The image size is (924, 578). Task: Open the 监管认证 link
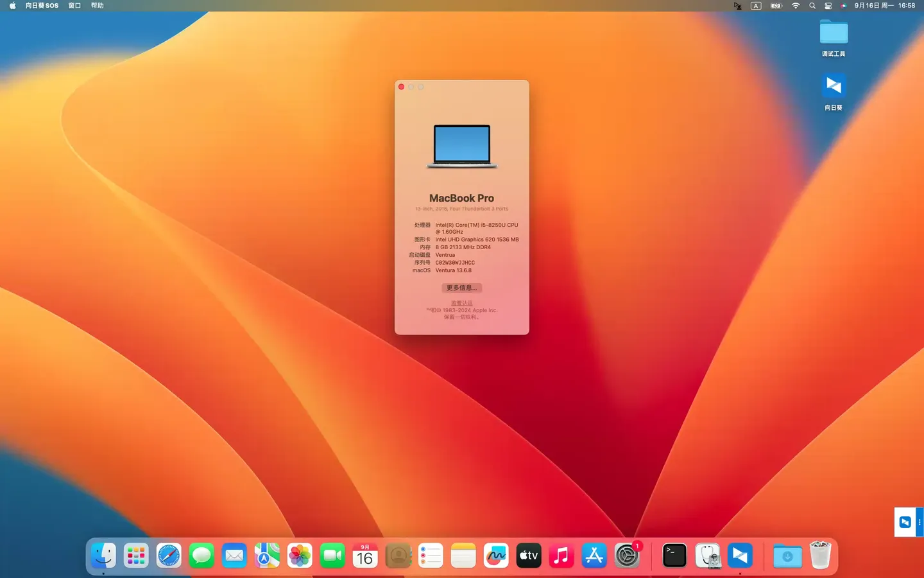461,303
